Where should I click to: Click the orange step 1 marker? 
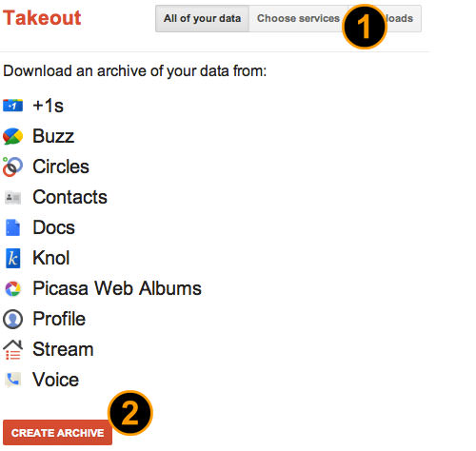[365, 27]
